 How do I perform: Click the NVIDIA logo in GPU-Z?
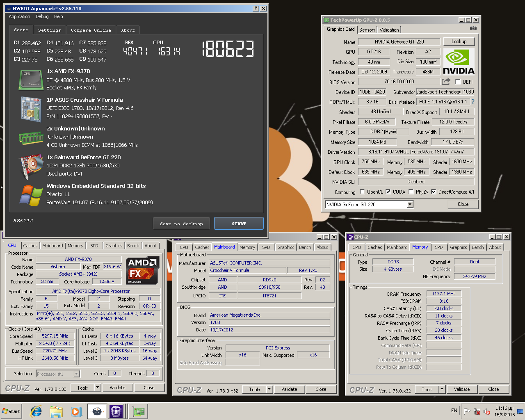(x=459, y=62)
